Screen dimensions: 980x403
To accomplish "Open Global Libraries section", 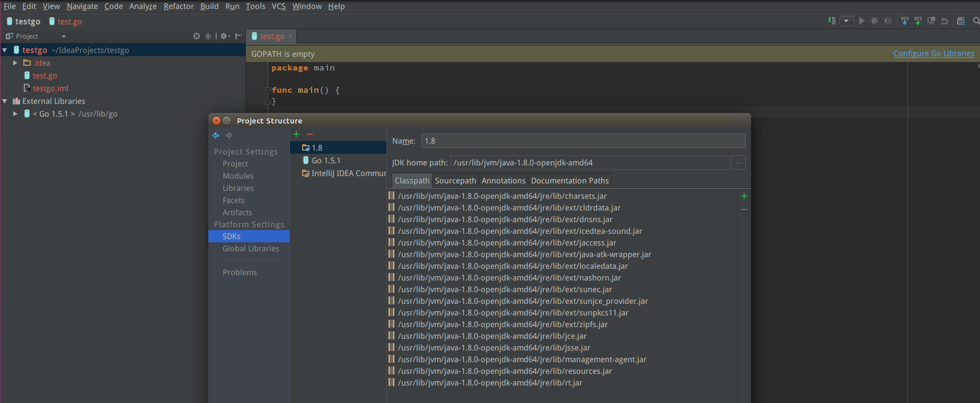I will coord(251,248).
